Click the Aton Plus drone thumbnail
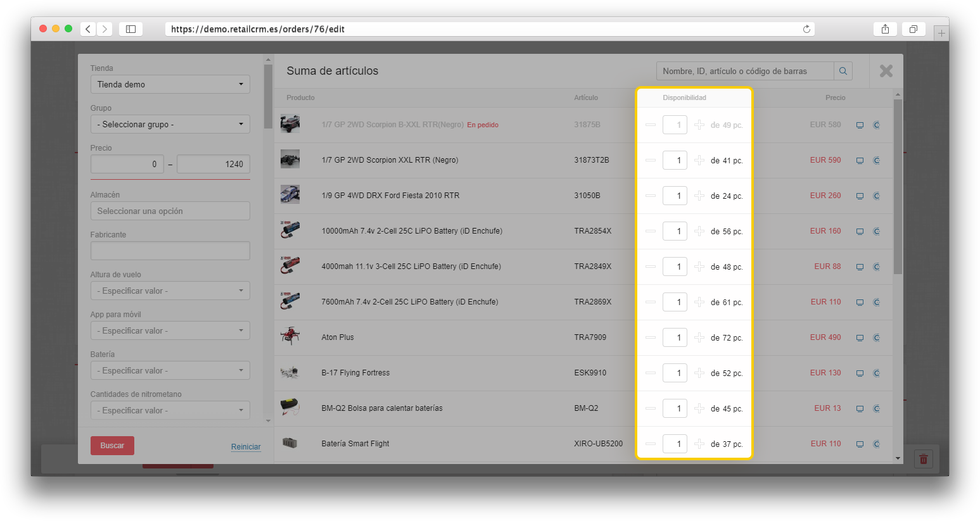Image resolution: width=980 pixels, height=521 pixels. [290, 336]
